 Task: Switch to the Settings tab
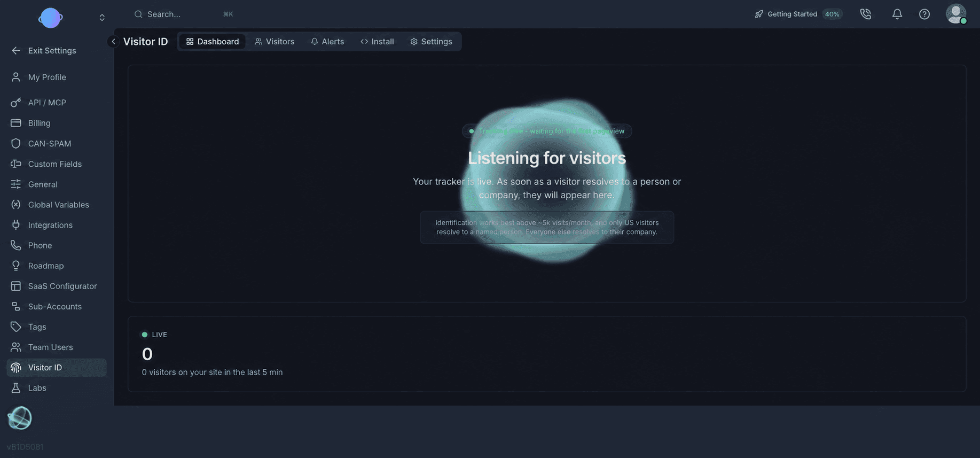[431, 42]
